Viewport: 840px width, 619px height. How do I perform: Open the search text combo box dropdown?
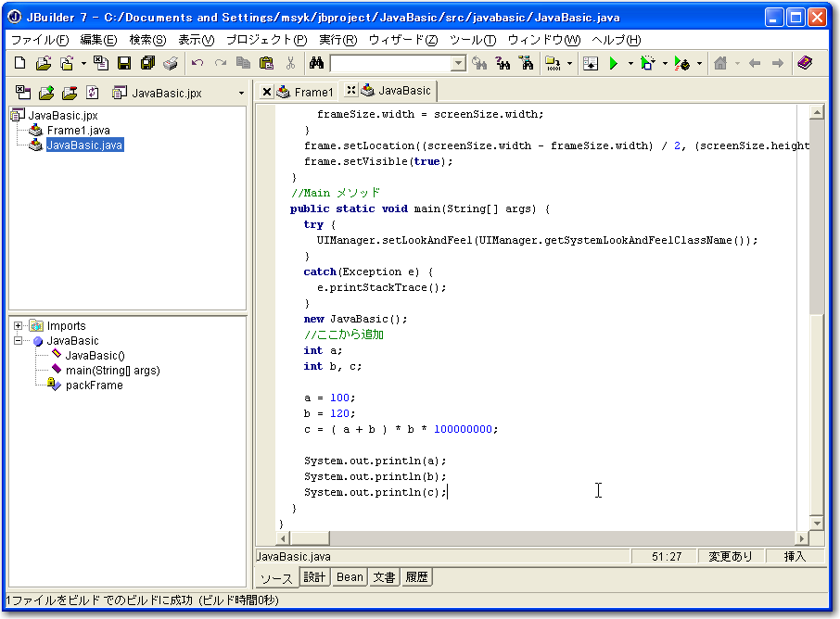(x=458, y=63)
